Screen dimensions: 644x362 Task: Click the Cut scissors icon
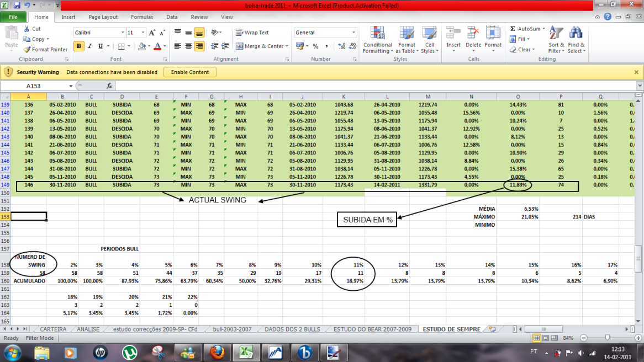[27, 29]
